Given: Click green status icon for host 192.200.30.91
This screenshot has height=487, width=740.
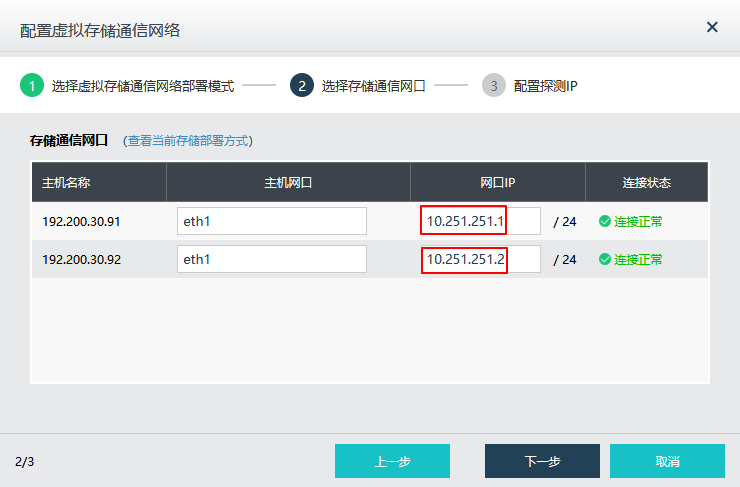Looking at the screenshot, I should tap(605, 221).
